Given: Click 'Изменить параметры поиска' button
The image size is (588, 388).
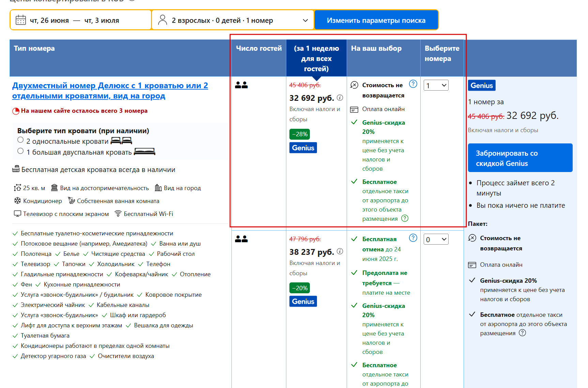Looking at the screenshot, I should click(x=376, y=20).
